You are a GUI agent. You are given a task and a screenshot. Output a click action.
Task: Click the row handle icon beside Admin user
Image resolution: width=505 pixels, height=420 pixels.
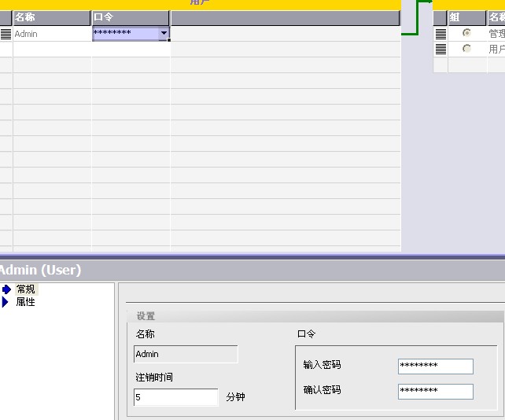pos(6,34)
